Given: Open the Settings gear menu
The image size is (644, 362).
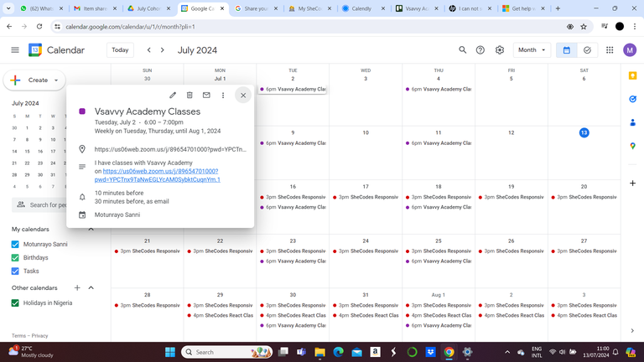Looking at the screenshot, I should click(500, 50).
